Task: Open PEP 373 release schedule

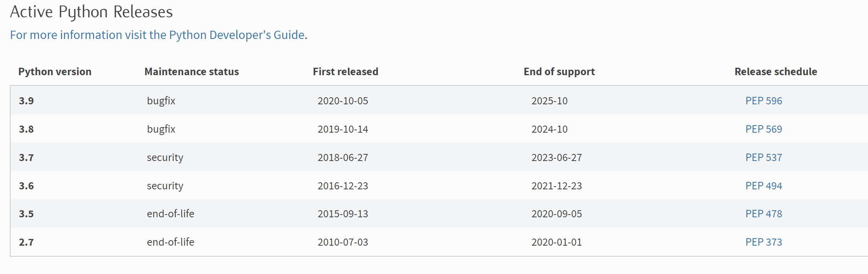Action: 763,242
